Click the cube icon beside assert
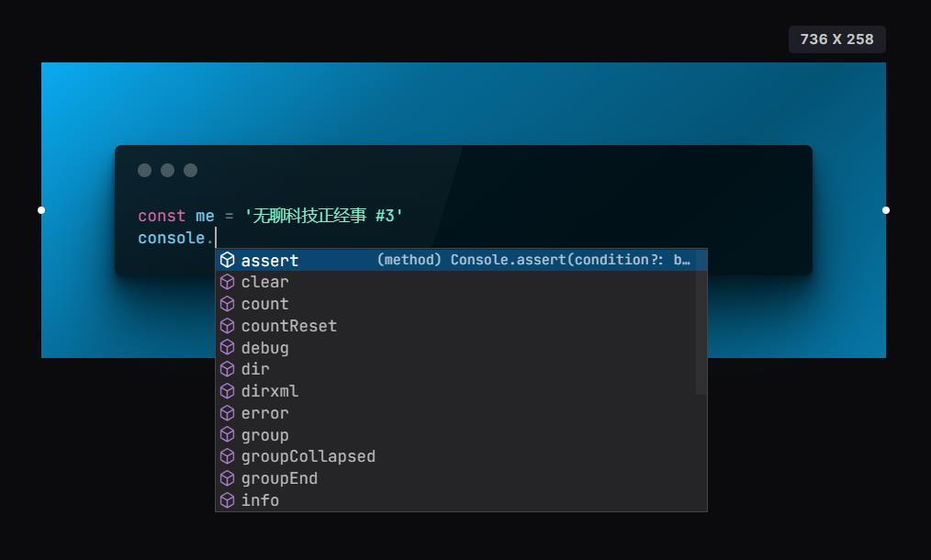Image resolution: width=931 pixels, height=560 pixels. click(x=228, y=260)
